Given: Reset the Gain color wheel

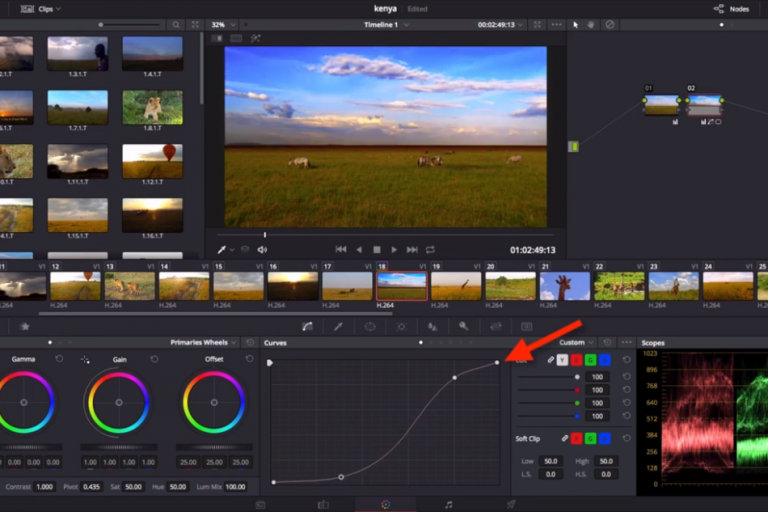Looking at the screenshot, I should tap(154, 359).
